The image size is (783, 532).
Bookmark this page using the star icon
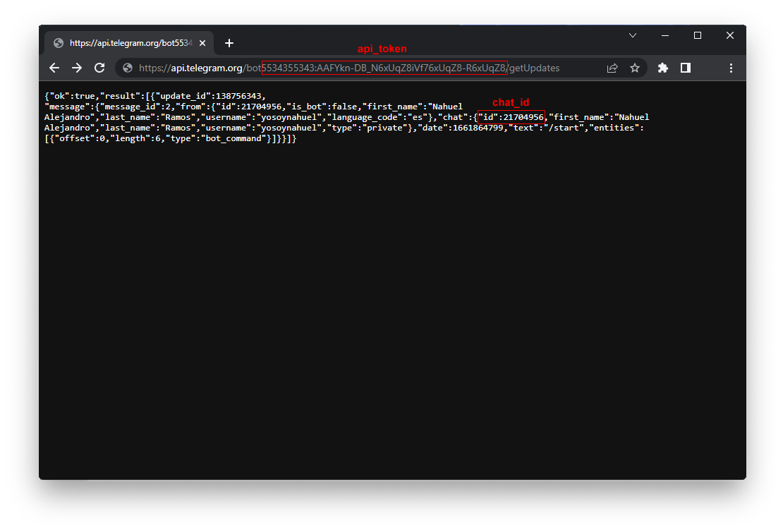pyautogui.click(x=635, y=68)
